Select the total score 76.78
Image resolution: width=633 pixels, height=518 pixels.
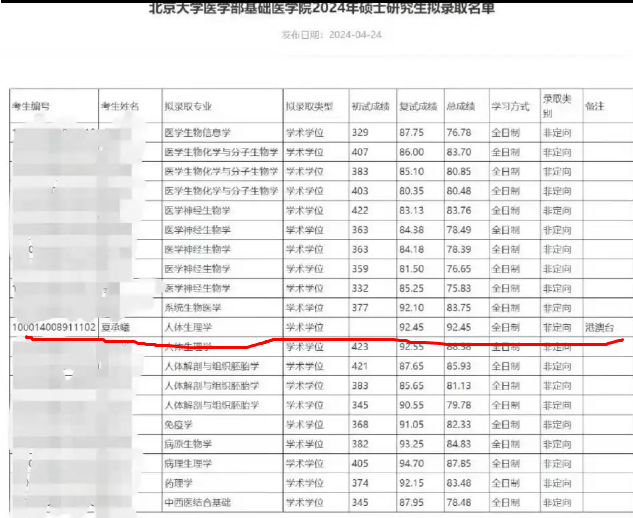pyautogui.click(x=459, y=133)
